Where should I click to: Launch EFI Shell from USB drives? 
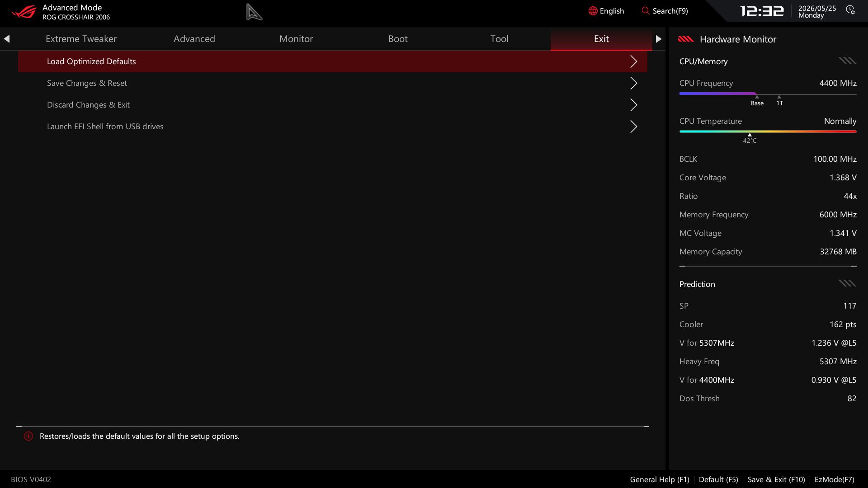(x=333, y=127)
